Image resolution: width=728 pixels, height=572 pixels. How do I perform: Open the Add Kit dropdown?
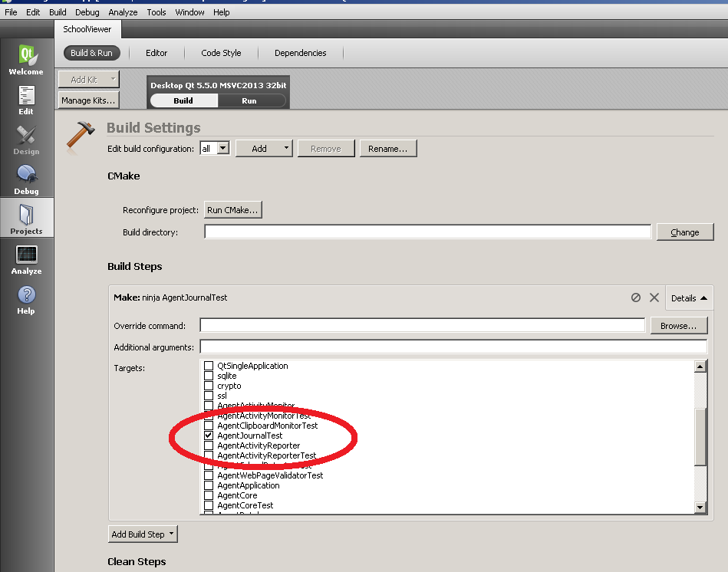point(89,79)
